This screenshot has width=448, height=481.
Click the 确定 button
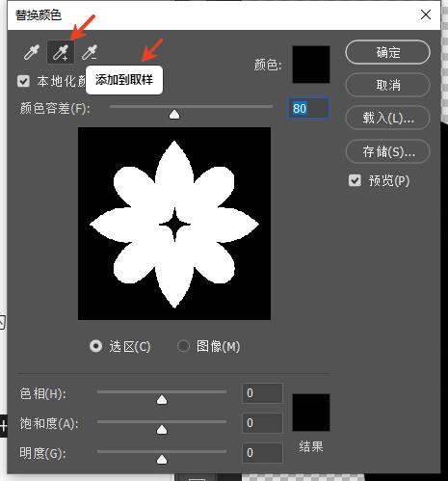tap(387, 52)
